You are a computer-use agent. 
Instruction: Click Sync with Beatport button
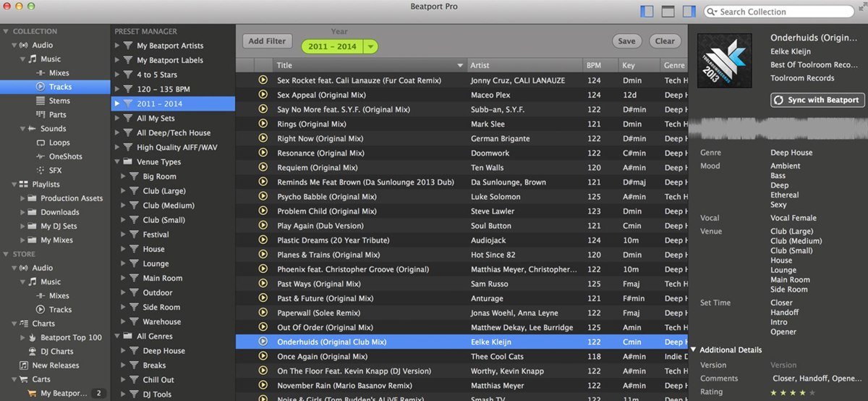click(817, 100)
